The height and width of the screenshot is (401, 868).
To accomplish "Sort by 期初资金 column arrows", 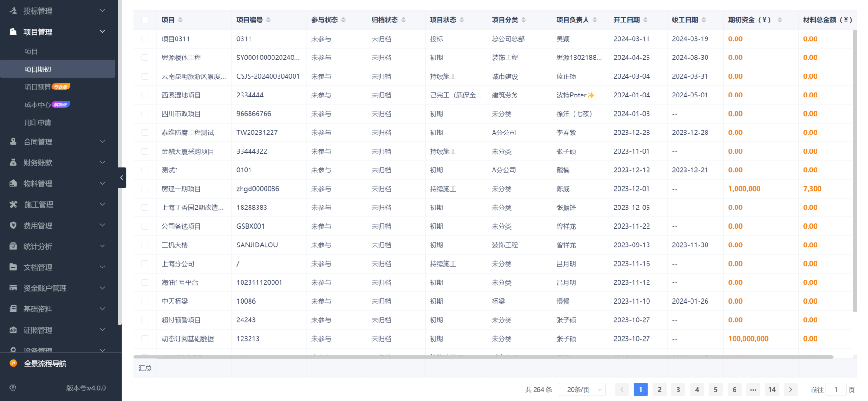I will pos(780,20).
